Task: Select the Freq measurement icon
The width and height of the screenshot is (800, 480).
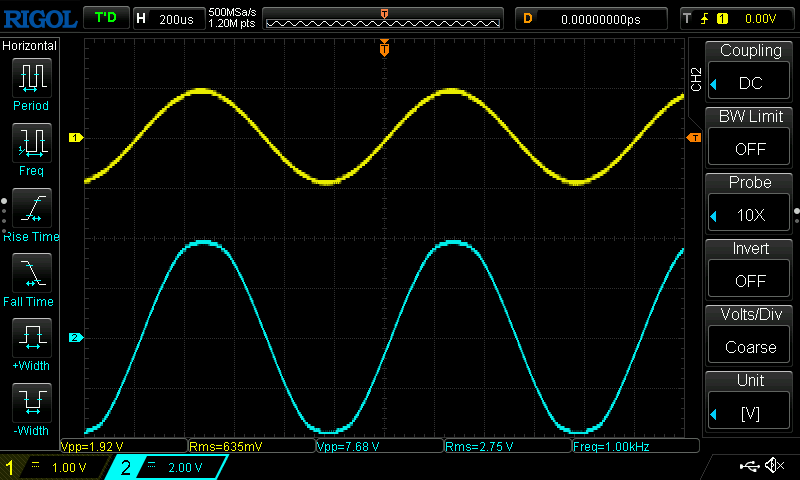Action: 32,142
